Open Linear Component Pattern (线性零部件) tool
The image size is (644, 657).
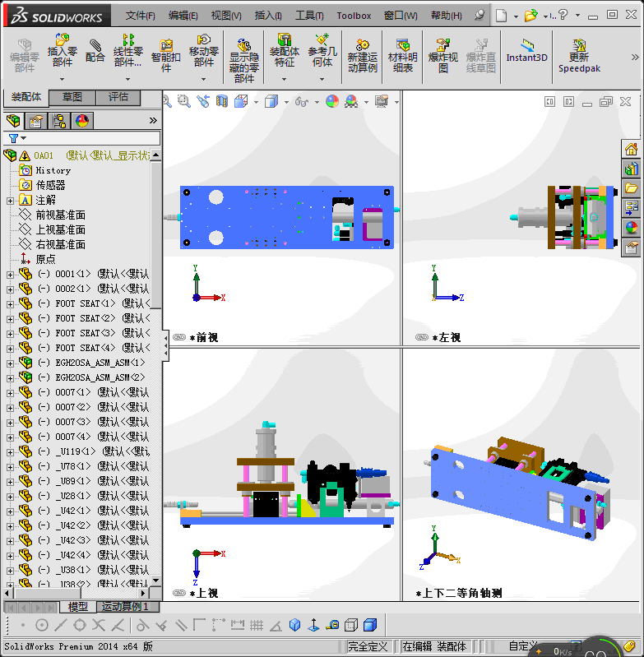pyautogui.click(x=127, y=50)
